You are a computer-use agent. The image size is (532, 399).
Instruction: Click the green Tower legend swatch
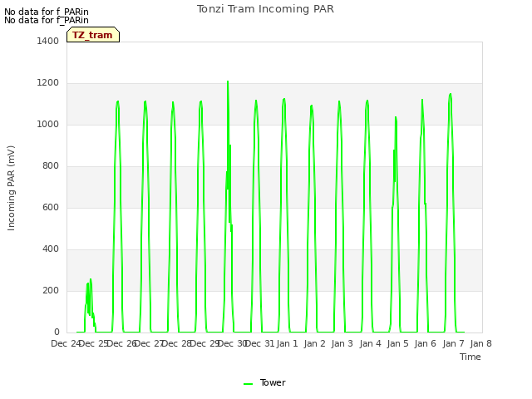pos(248,384)
